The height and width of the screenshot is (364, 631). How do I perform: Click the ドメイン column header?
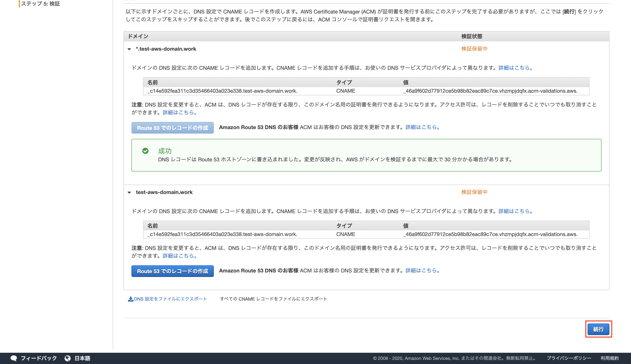coord(138,36)
